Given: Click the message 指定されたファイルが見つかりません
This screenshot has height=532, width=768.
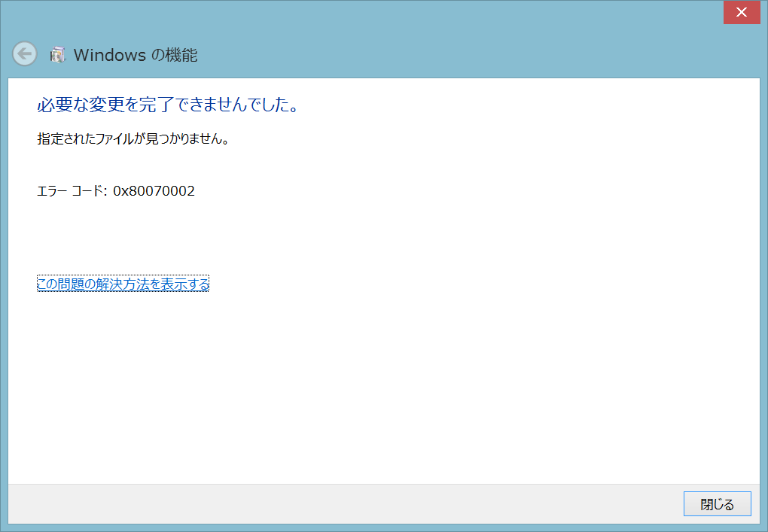Looking at the screenshot, I should point(133,139).
